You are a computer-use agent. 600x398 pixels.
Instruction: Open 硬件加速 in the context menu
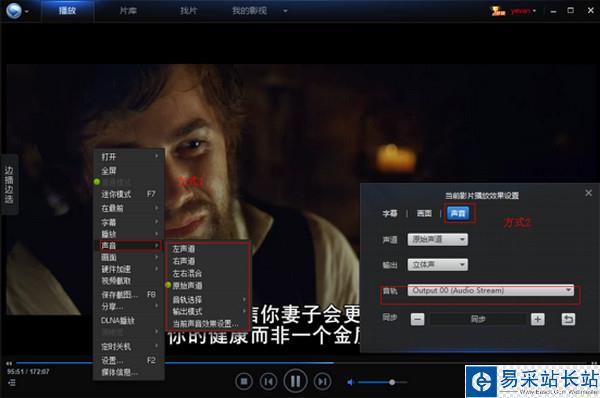[129, 269]
